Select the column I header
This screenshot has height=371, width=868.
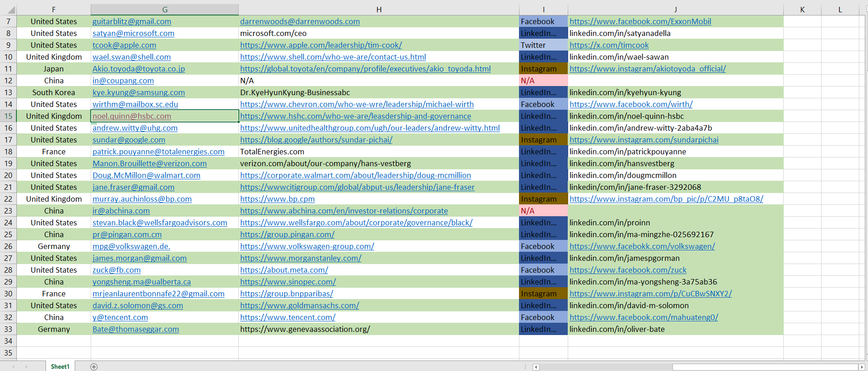[x=544, y=10]
